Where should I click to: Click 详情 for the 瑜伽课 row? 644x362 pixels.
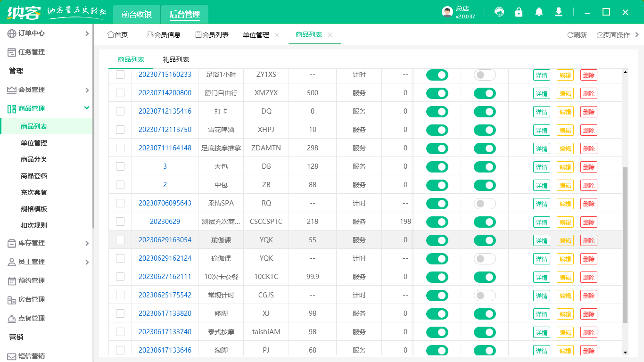coord(541,240)
